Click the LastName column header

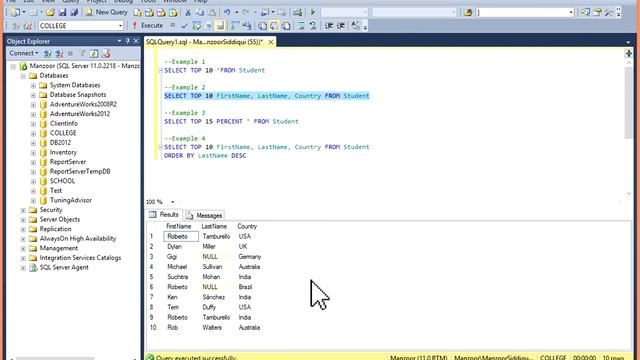pos(214,226)
